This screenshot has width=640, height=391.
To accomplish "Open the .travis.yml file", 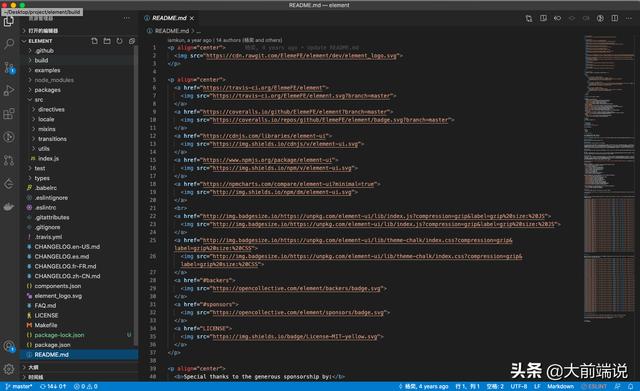I will click(x=80, y=237).
